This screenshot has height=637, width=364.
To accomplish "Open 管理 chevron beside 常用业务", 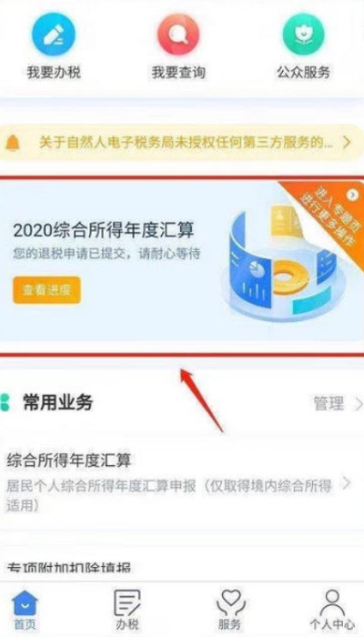I will [x=359, y=404].
